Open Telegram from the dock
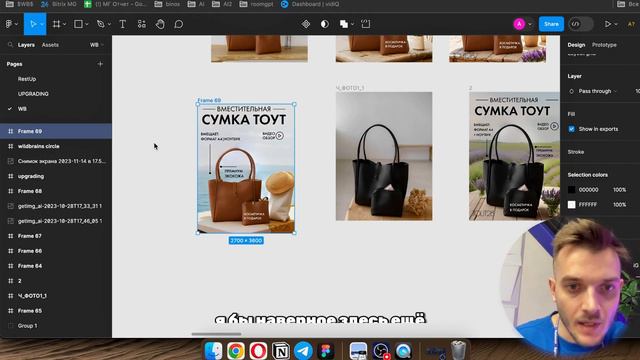The height and width of the screenshot is (360, 640). pyautogui.click(x=303, y=351)
